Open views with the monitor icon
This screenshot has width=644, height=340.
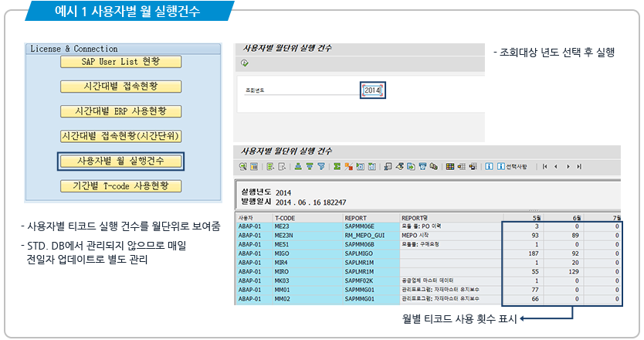click(388, 166)
